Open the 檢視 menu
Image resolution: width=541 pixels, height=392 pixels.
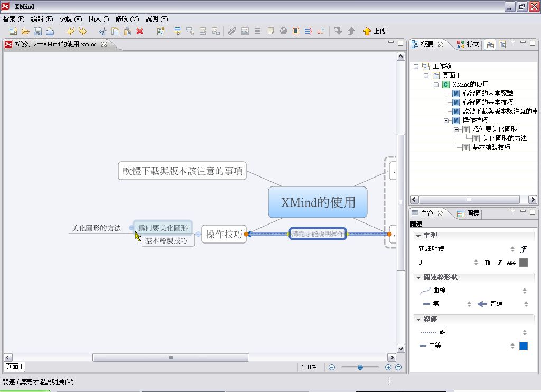(x=70, y=19)
